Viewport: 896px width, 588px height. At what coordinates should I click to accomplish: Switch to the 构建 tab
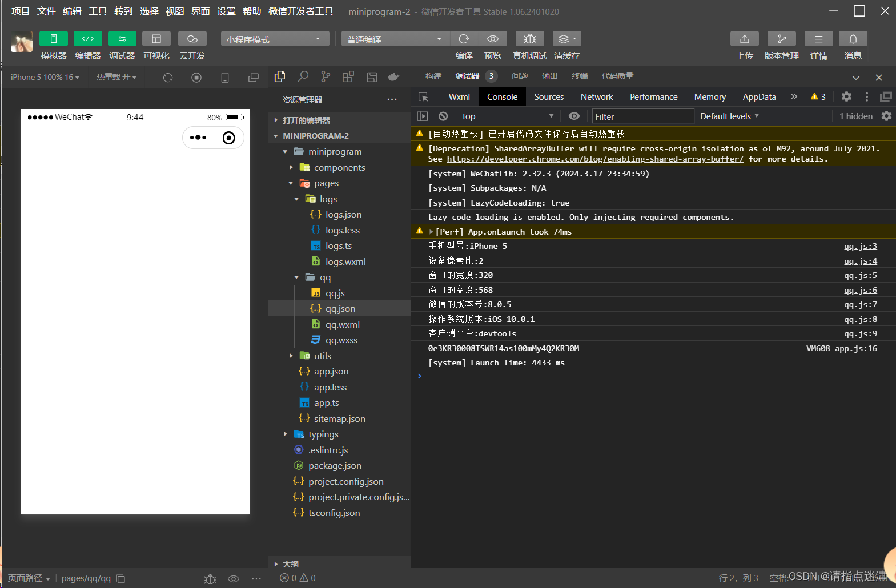click(433, 76)
